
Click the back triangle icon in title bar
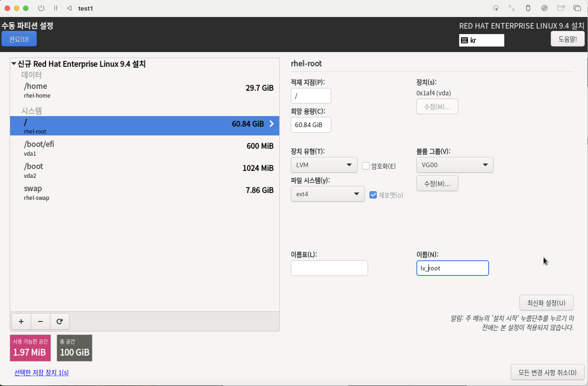pos(69,8)
